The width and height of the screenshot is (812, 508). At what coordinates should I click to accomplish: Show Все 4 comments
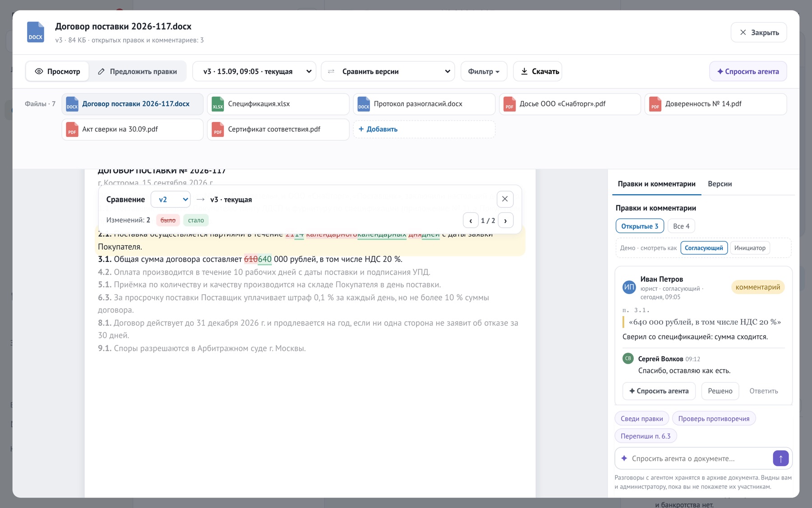pyautogui.click(x=681, y=226)
